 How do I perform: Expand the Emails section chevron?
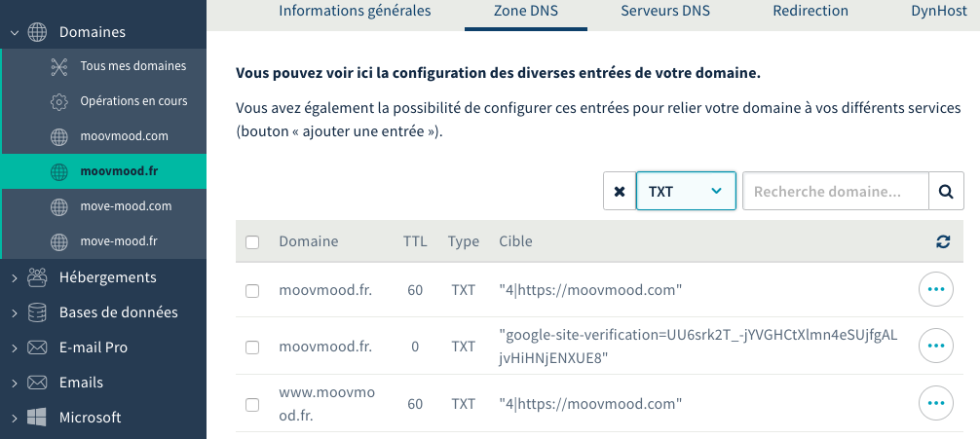pos(15,383)
